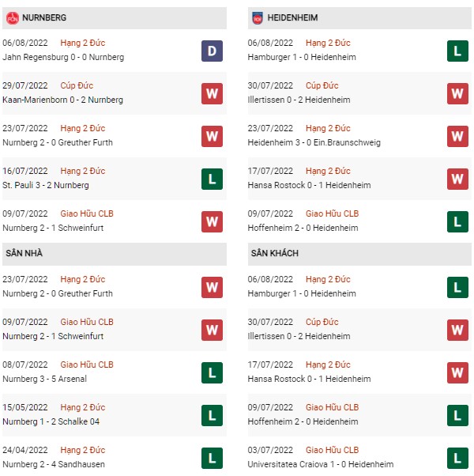The height and width of the screenshot is (476, 474).
Task: Click L badge beside Nurnberg 2-4 Sandhausen
Action: (x=212, y=458)
